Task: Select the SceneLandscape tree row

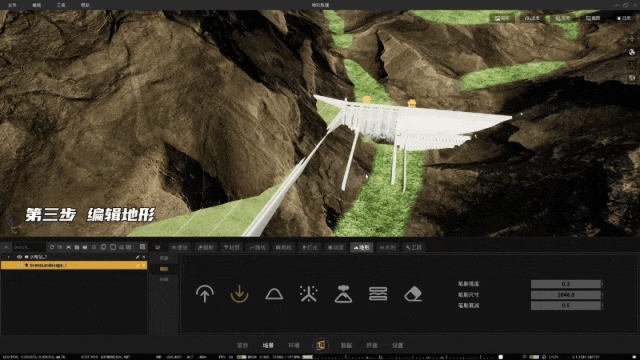Action: 74,265
